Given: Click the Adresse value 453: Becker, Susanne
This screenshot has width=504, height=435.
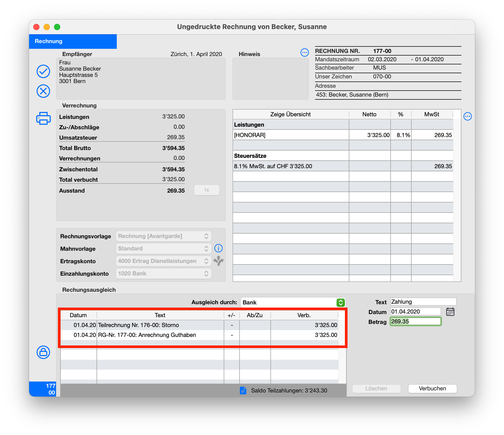Looking at the screenshot, I should pyautogui.click(x=352, y=95).
